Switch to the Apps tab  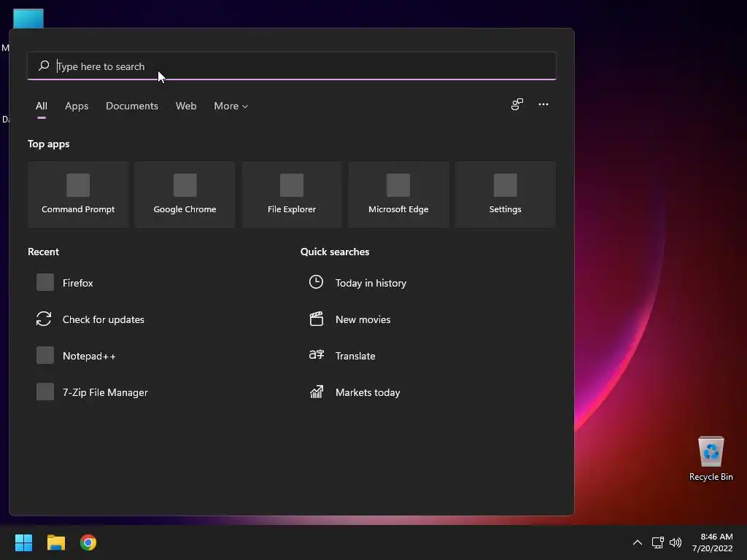(77, 106)
